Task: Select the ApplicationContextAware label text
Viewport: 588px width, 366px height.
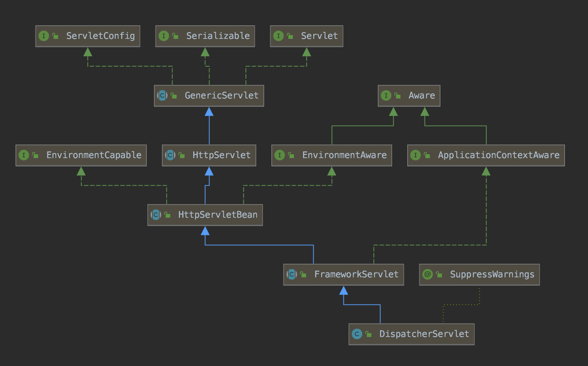Action: (499, 155)
